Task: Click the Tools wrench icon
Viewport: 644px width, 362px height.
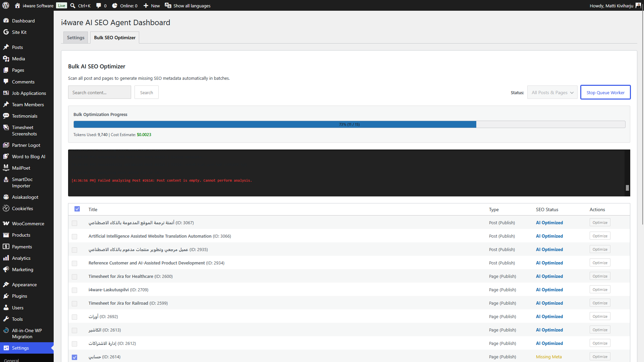Action: point(6,319)
